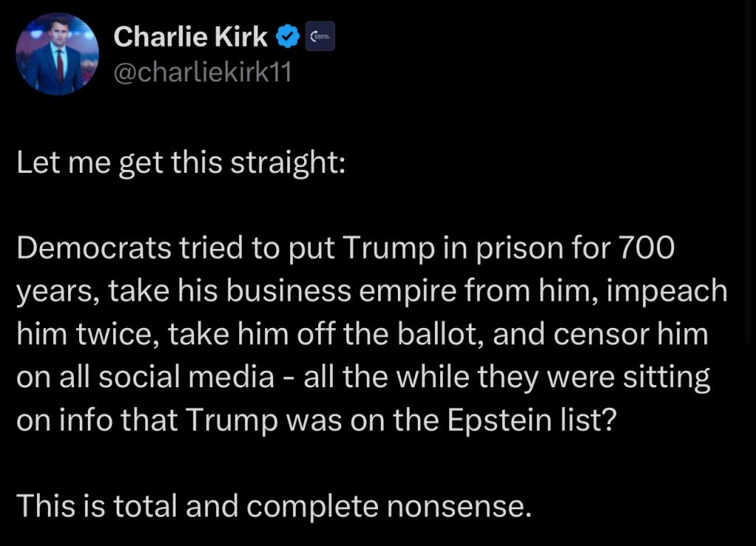
Task: Open the dark square affiliation badge
Action: click(320, 37)
